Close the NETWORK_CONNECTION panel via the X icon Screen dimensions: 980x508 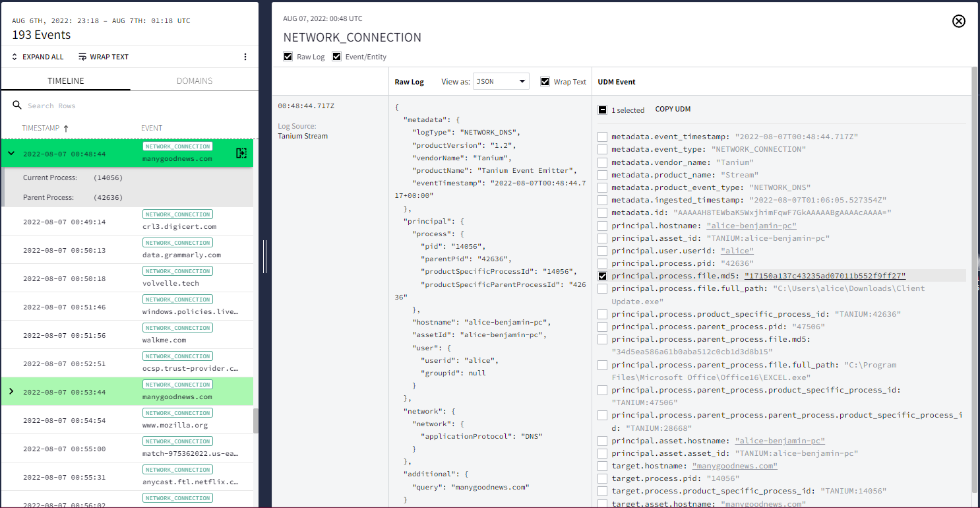[959, 21]
